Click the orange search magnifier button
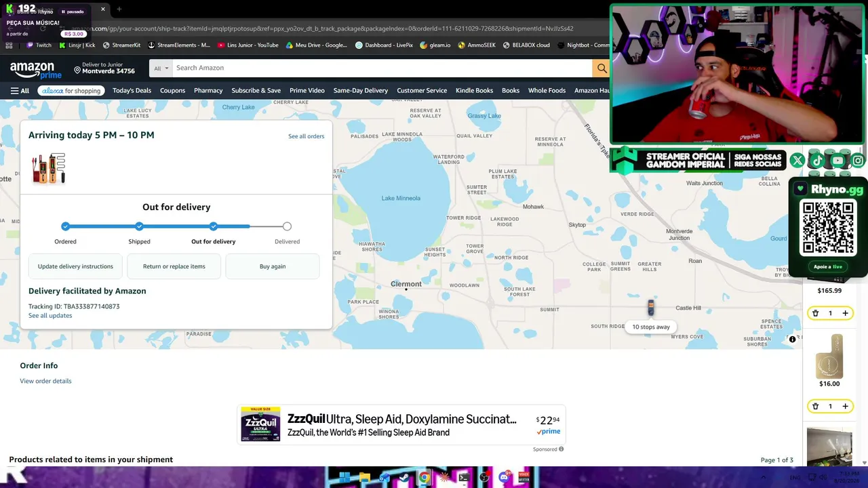Screen dimensions: 868x488 click(601, 68)
